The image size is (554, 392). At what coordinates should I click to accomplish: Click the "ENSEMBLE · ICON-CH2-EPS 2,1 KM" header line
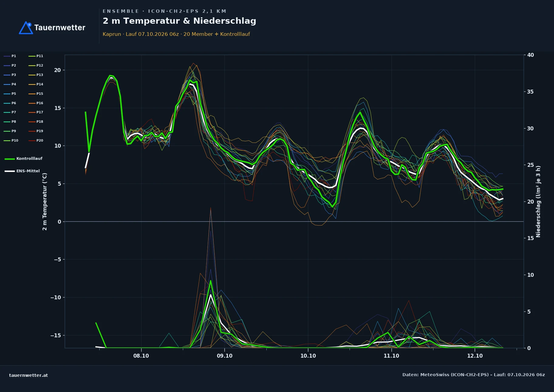[x=165, y=11]
